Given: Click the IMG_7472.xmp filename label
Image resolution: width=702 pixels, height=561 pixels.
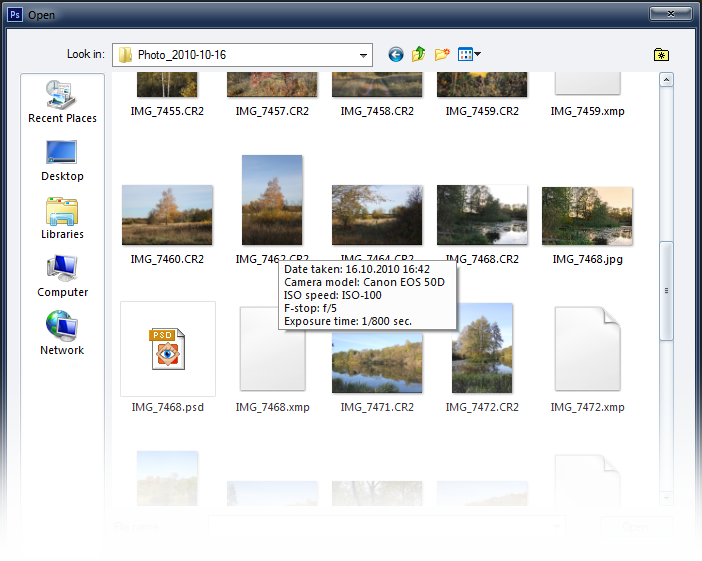Looking at the screenshot, I should coord(587,407).
